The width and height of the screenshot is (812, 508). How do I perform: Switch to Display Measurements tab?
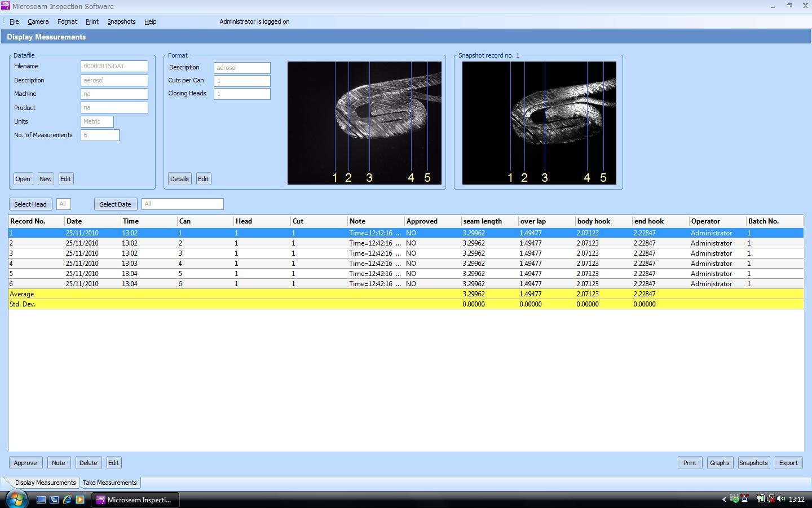45,483
